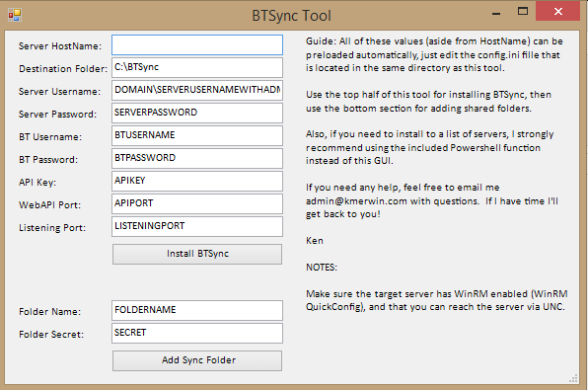
Task: Click the 'BTSync Tool' window title
Action: pos(291,16)
